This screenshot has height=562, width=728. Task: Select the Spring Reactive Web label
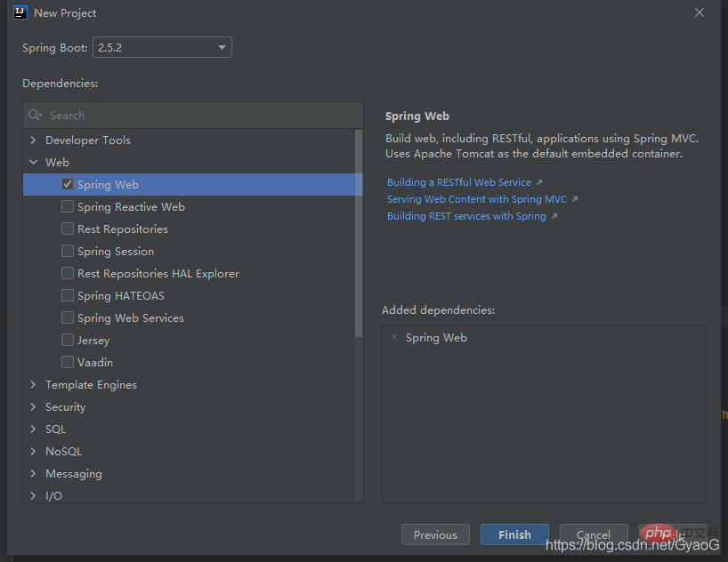click(x=131, y=207)
